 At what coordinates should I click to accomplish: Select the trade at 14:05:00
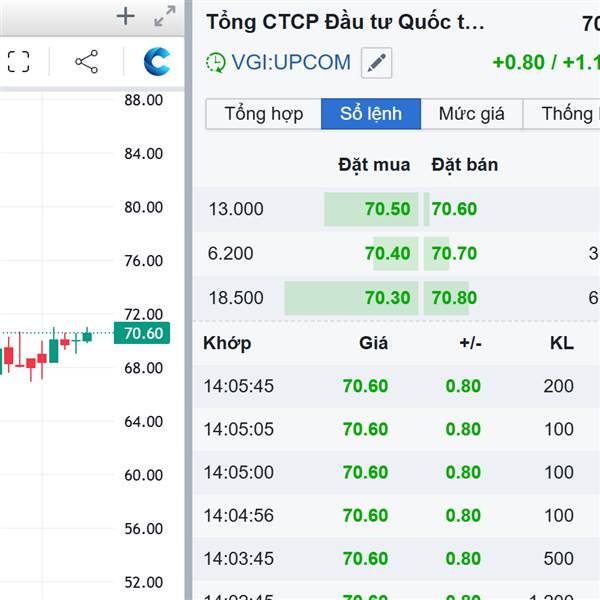pos(396,473)
